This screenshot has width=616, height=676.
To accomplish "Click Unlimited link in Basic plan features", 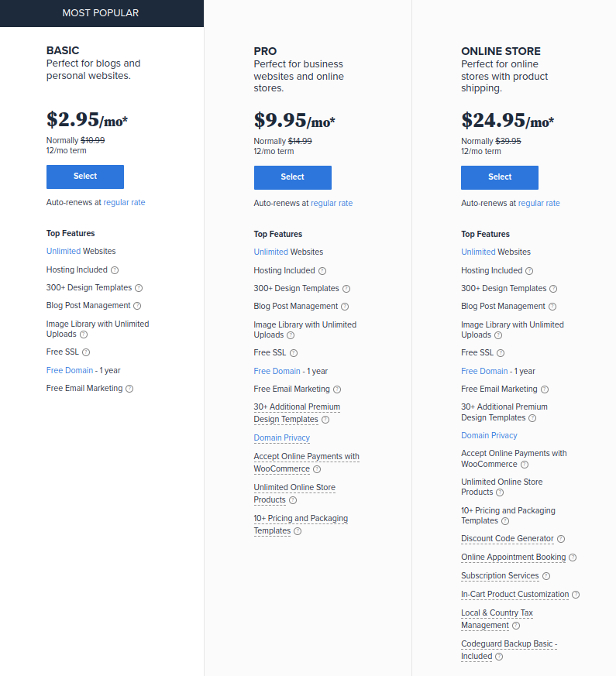I will tap(64, 251).
